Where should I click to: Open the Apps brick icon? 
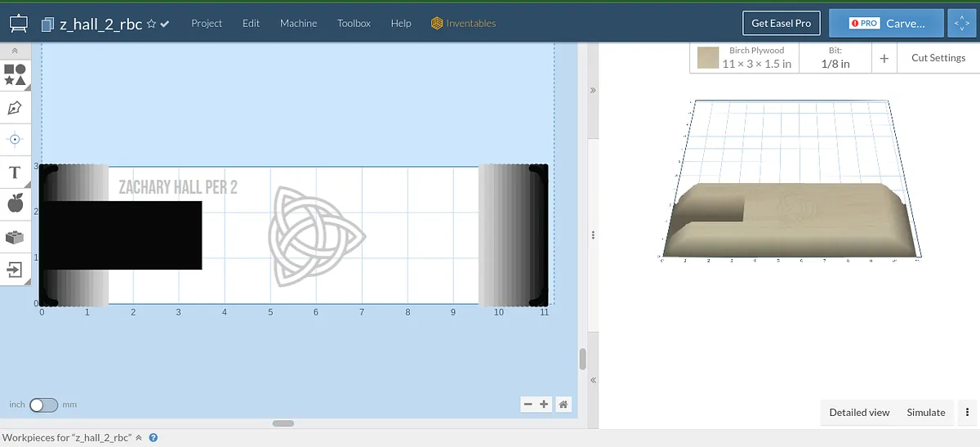click(15, 237)
